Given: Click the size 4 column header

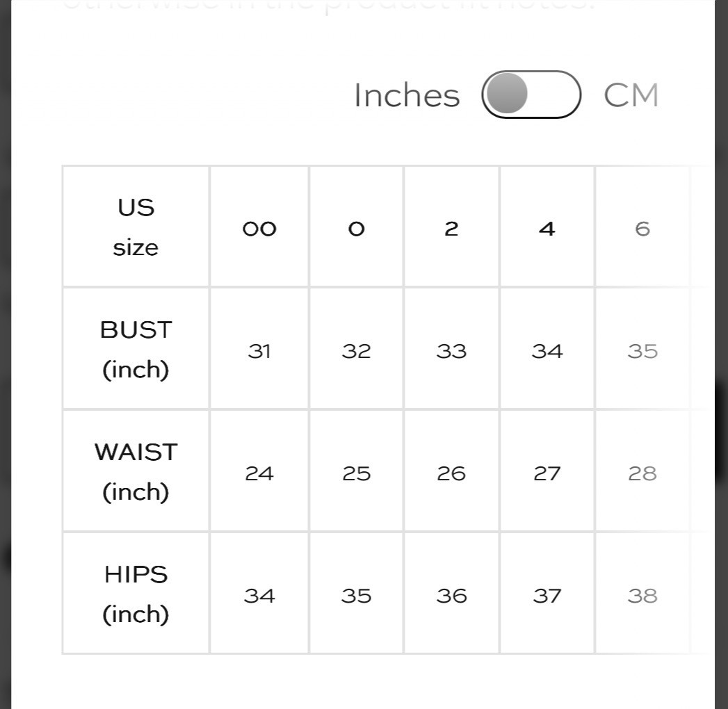Looking at the screenshot, I should point(547,229).
